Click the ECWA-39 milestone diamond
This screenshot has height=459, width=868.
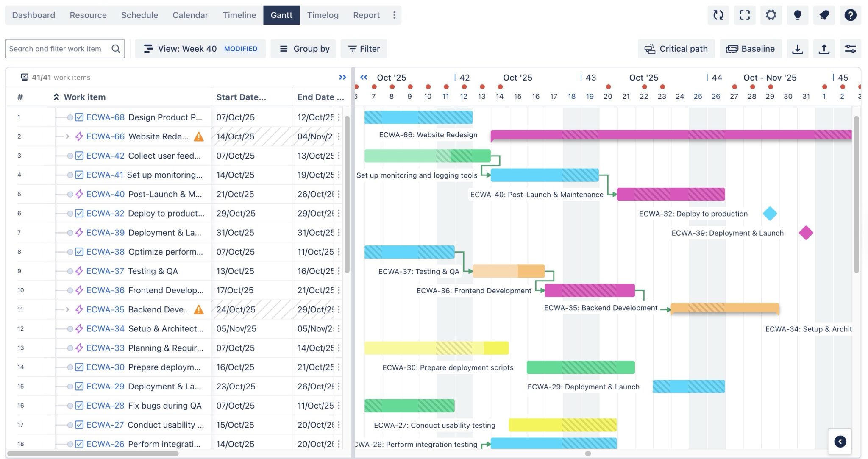(x=806, y=233)
